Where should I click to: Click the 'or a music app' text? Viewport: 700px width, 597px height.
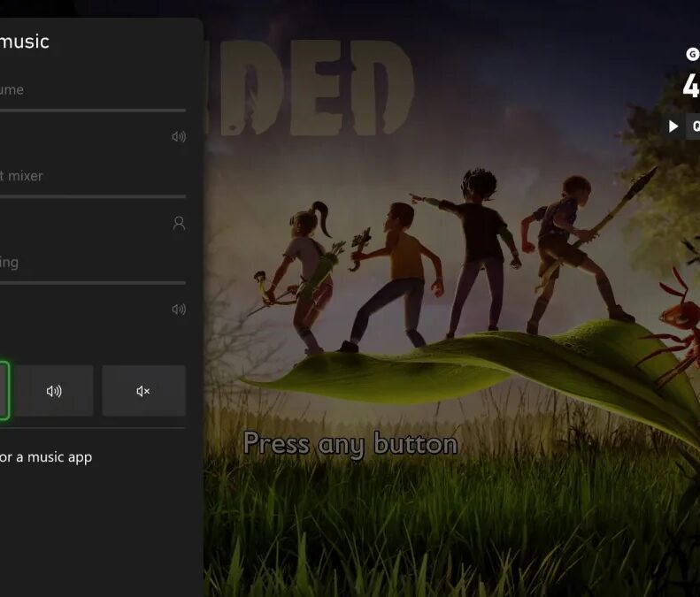46,458
